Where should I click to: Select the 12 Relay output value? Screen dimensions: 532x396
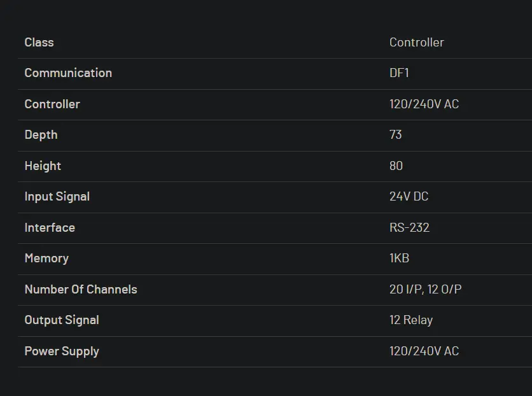(x=410, y=320)
